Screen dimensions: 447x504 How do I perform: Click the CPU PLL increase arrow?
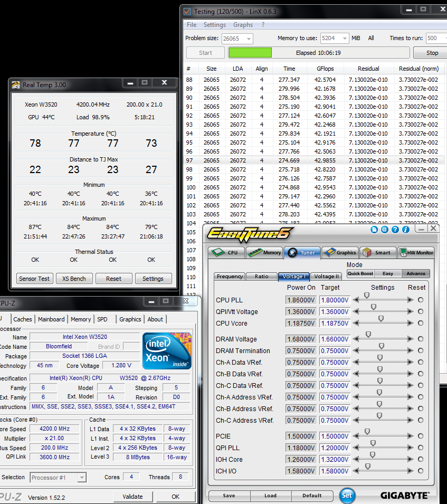pyautogui.click(x=411, y=300)
